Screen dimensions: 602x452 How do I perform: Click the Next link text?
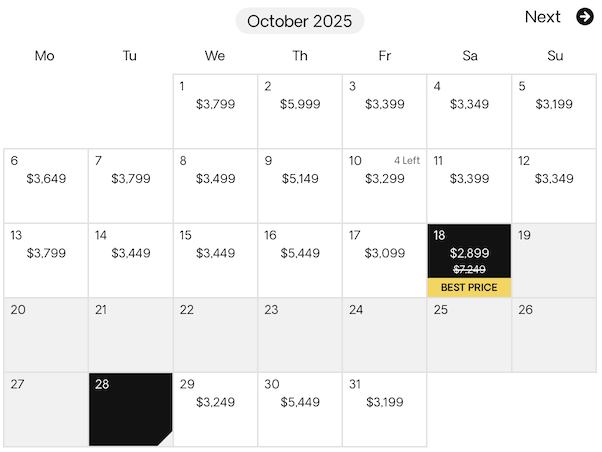542,17
